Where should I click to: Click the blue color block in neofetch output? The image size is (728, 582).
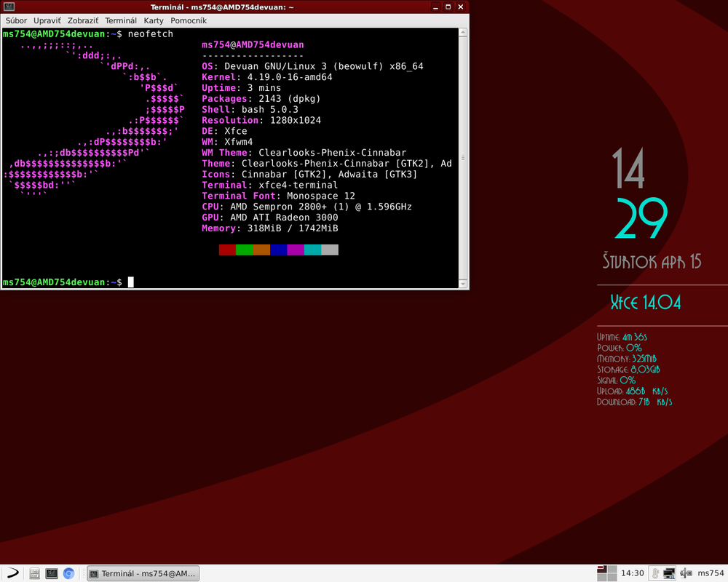279,250
